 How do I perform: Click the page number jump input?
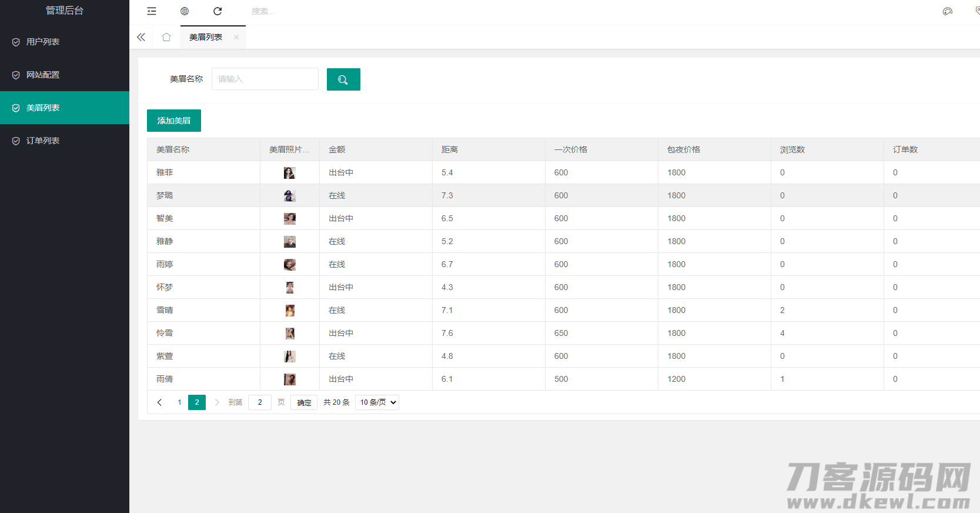tap(260, 402)
